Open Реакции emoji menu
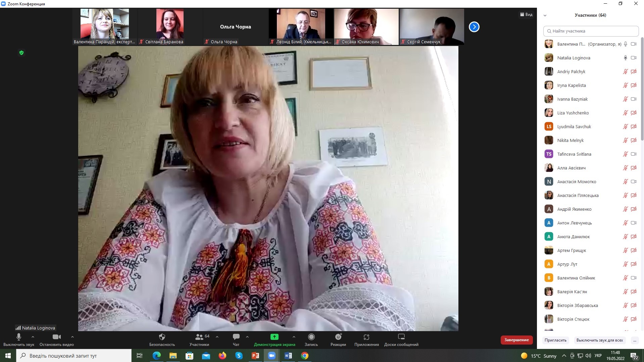Image resolution: width=644 pixels, height=362 pixels. click(338, 340)
